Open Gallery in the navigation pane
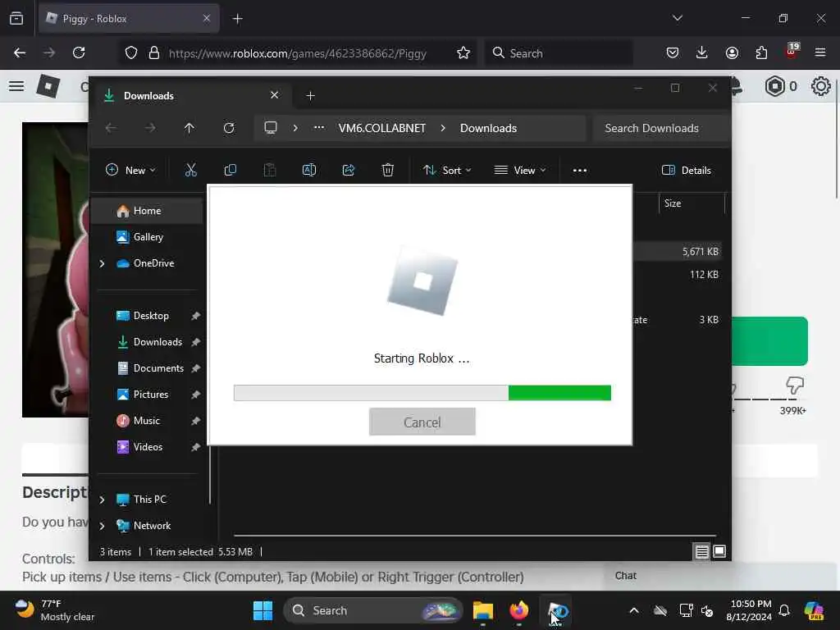840x630 pixels. click(148, 237)
